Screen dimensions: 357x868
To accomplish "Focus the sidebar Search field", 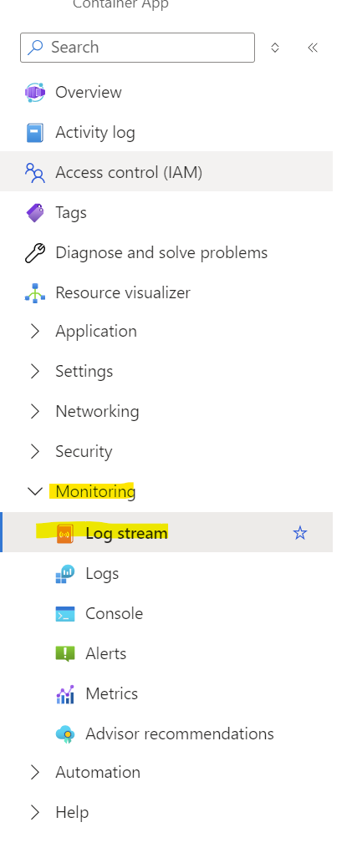I will coord(137,48).
